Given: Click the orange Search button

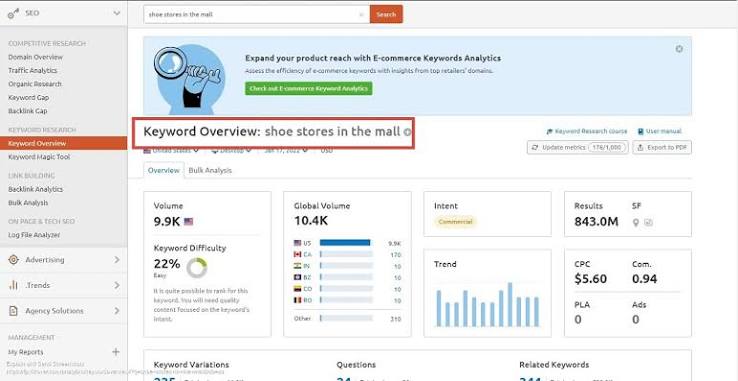Looking at the screenshot, I should tap(386, 14).
